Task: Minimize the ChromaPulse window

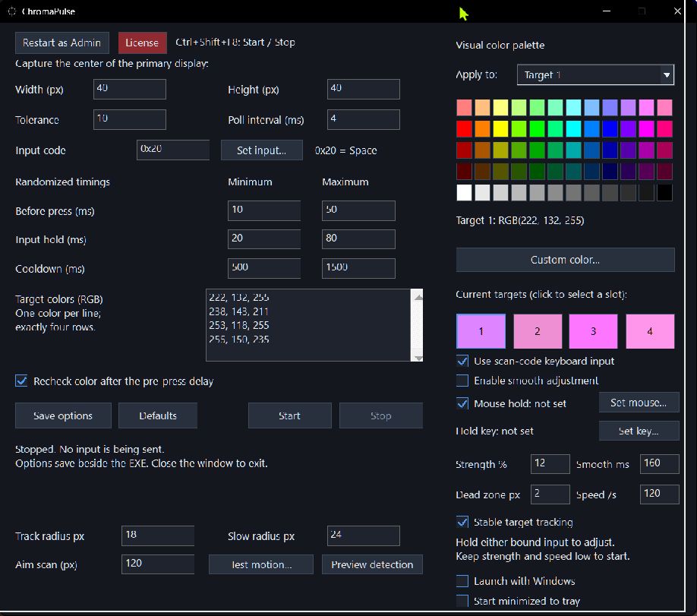Action: (607, 11)
